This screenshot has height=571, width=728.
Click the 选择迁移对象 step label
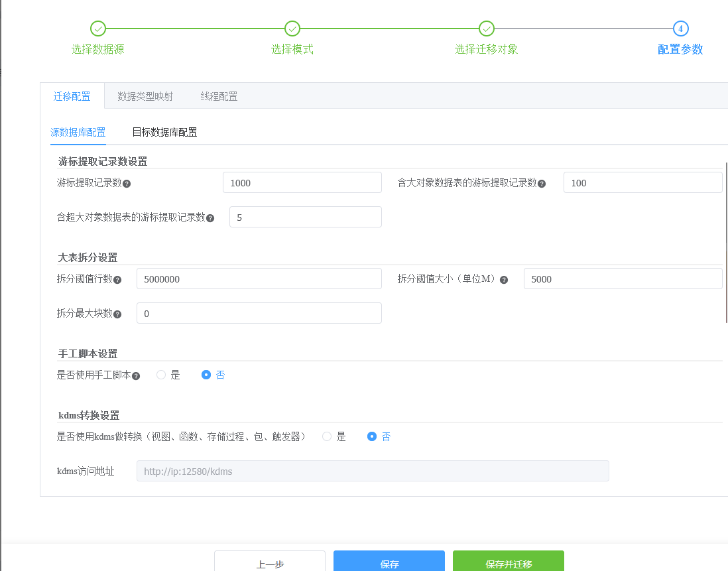[487, 49]
